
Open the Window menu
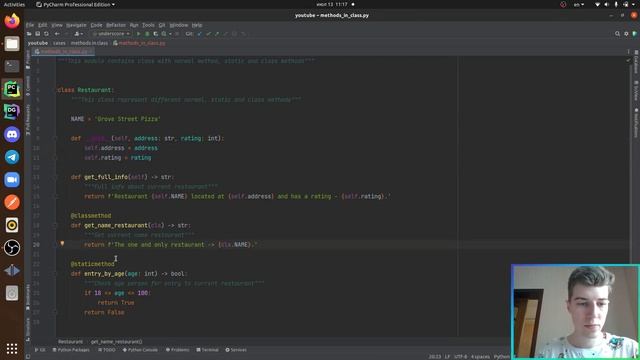179,25
